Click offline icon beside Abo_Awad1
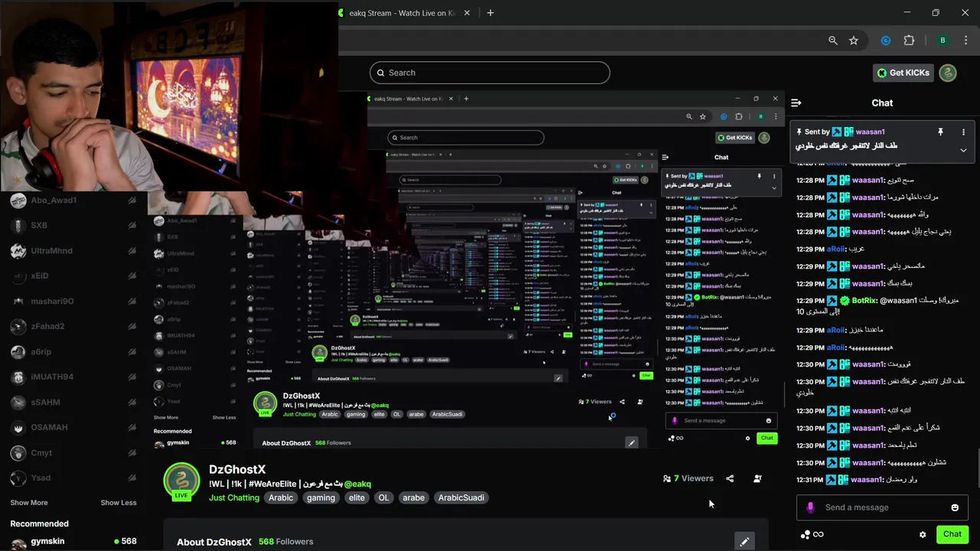 [132, 201]
